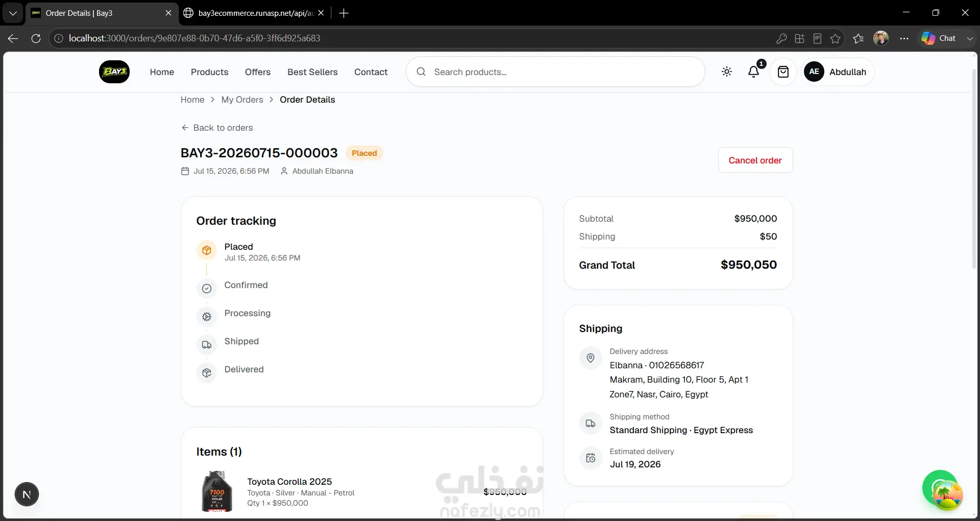Click the Placed step package icon

tap(207, 250)
